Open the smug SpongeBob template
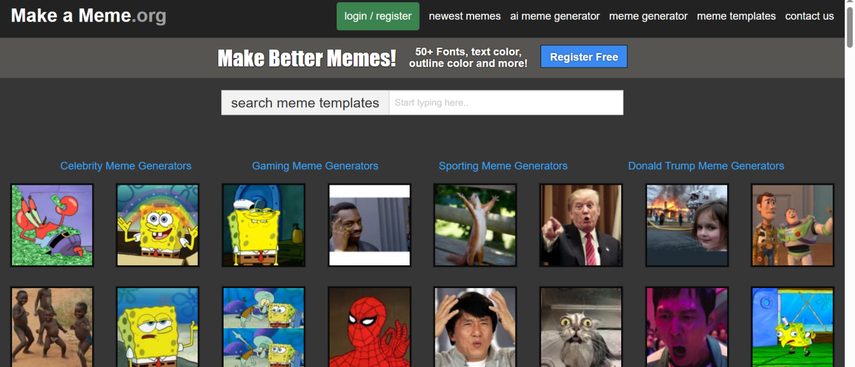The height and width of the screenshot is (367, 855). 158,327
